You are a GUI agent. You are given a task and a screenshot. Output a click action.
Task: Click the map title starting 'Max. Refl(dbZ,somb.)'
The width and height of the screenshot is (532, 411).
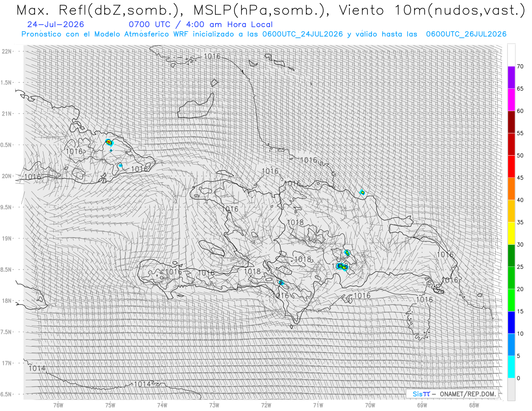[270, 10]
